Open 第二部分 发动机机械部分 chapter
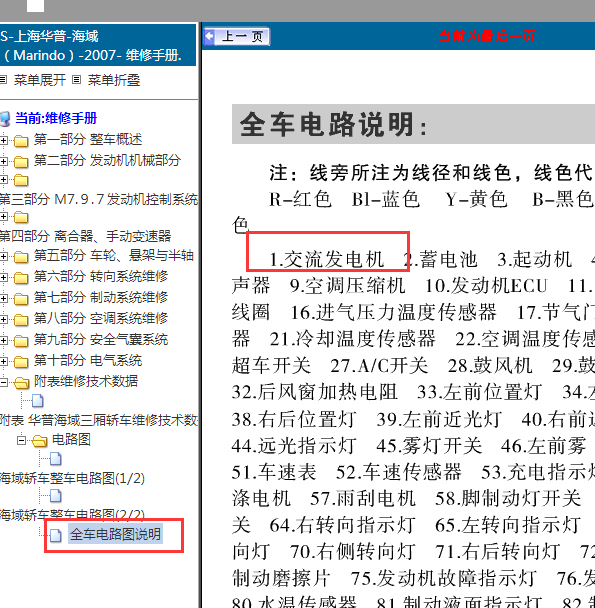595x608 pixels. (x=107, y=160)
